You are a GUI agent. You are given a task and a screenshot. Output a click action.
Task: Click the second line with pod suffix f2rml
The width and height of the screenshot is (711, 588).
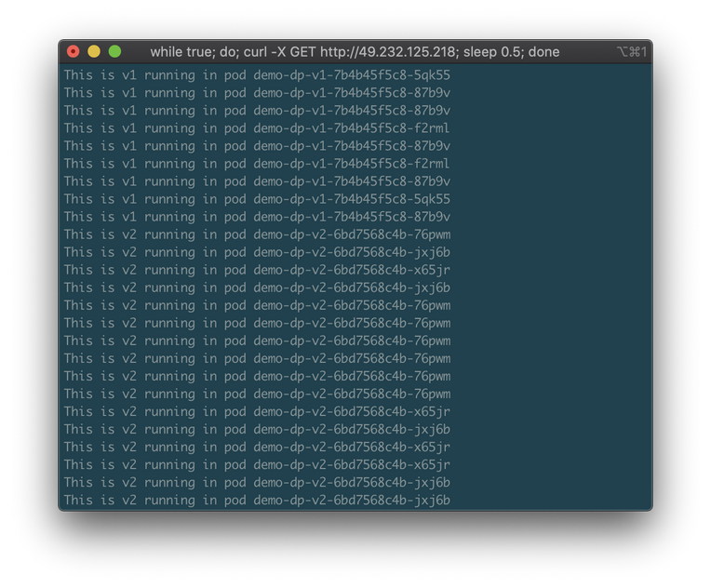[x=256, y=163]
